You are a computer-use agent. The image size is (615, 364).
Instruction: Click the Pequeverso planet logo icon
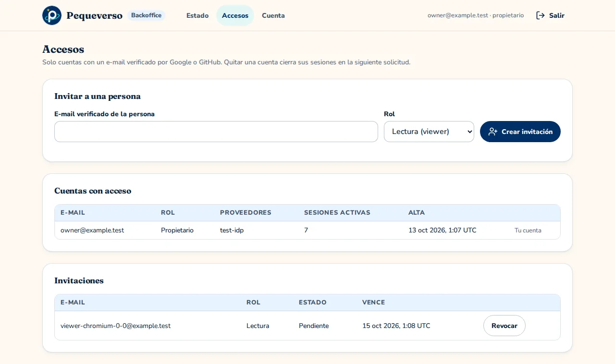coord(52,15)
